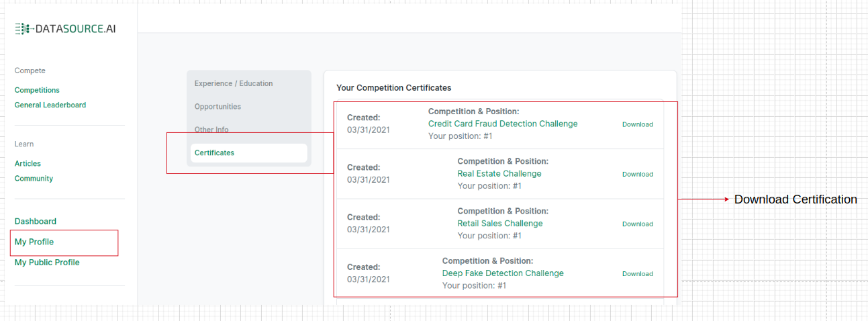Open Credit Card Fraud Detection Challenge
This screenshot has width=868, height=321.
point(503,124)
